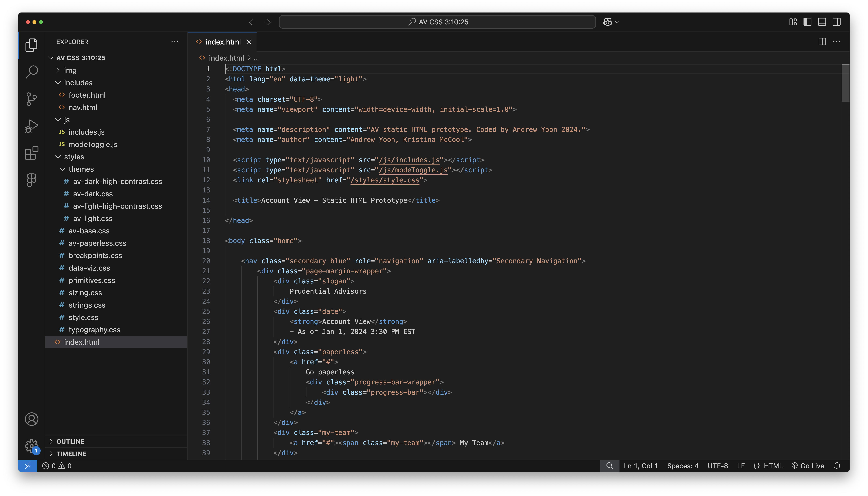Open av-light.css file
Screen dimensions: 868x496
(x=116, y=218)
